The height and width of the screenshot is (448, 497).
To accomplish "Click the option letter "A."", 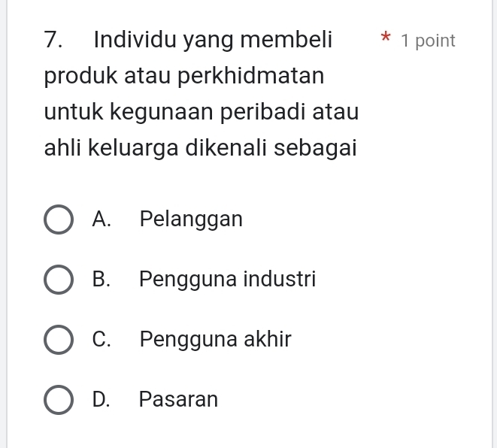I will (x=102, y=219).
